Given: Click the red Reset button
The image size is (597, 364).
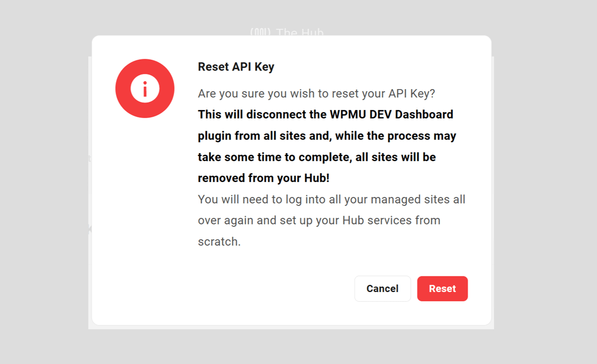Looking at the screenshot, I should click(442, 289).
